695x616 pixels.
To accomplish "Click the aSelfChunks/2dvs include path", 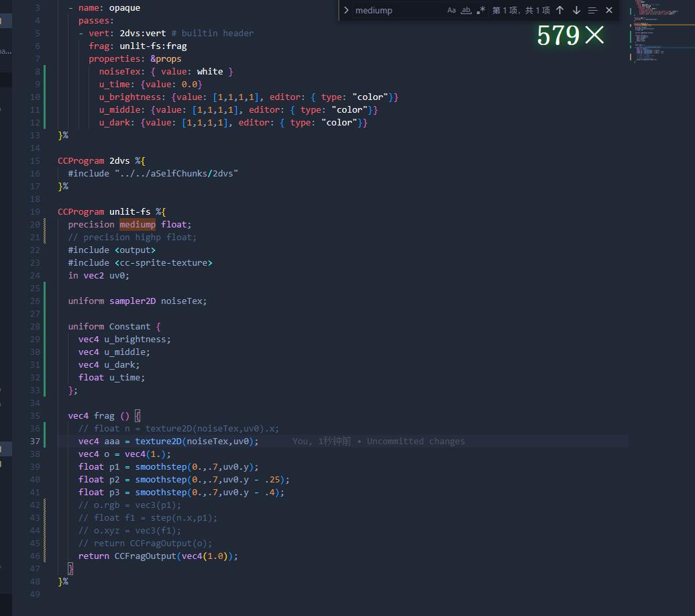I will [176, 173].
